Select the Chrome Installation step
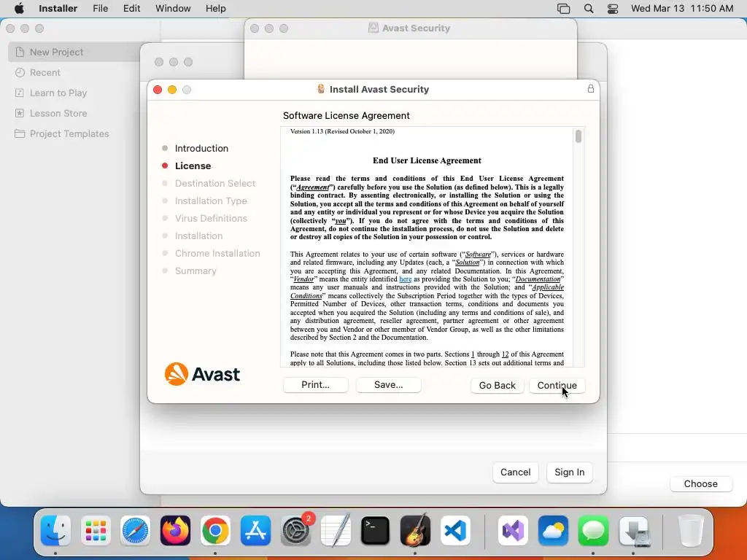747x560 pixels. pos(217,253)
